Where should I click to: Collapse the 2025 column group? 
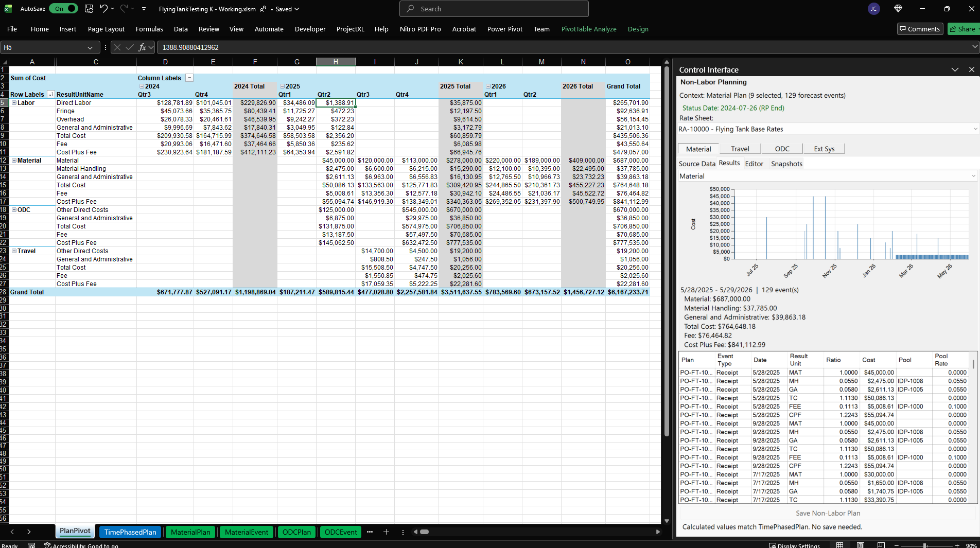[x=282, y=86]
